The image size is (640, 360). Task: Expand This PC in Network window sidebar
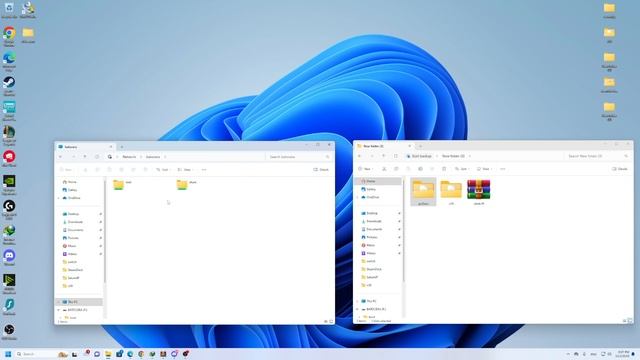point(59,302)
